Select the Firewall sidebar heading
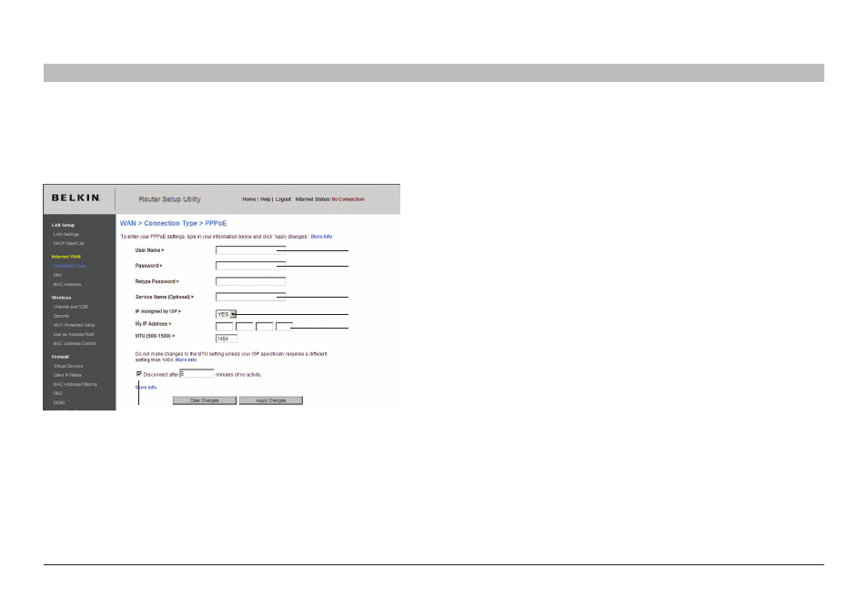The image size is (868, 608). (x=60, y=357)
